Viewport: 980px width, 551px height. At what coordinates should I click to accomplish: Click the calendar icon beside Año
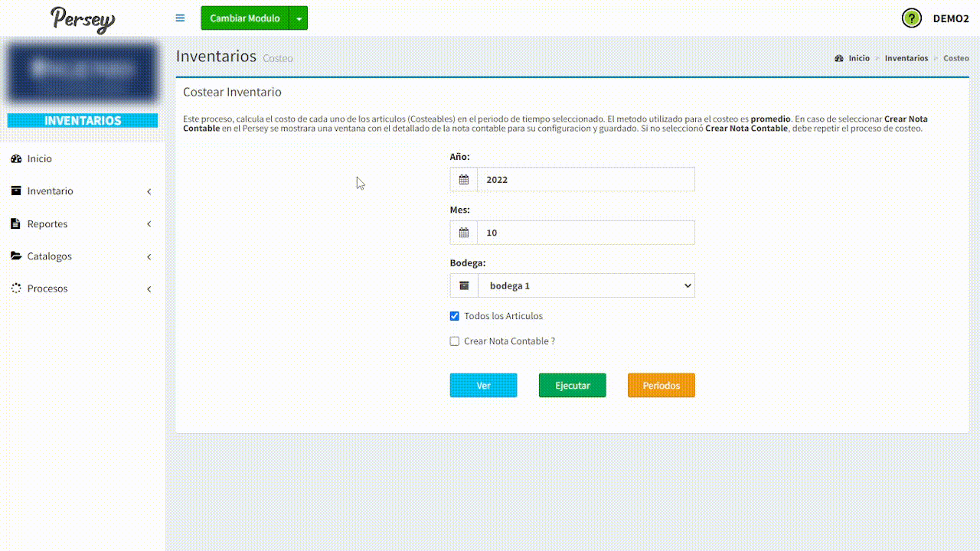tap(463, 180)
